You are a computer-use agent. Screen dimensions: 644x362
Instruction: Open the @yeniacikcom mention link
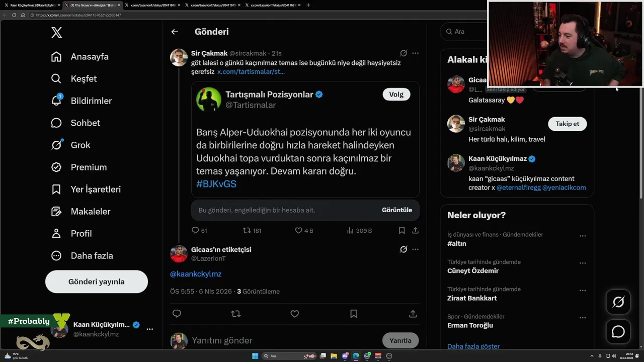coord(564,188)
